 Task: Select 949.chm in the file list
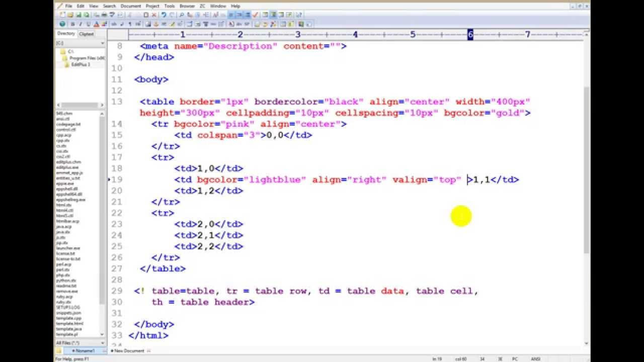point(64,113)
